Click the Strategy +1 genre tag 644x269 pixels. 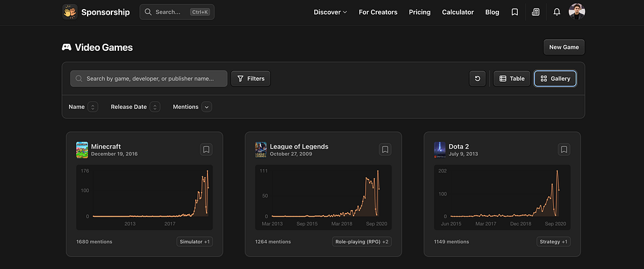[x=553, y=242]
